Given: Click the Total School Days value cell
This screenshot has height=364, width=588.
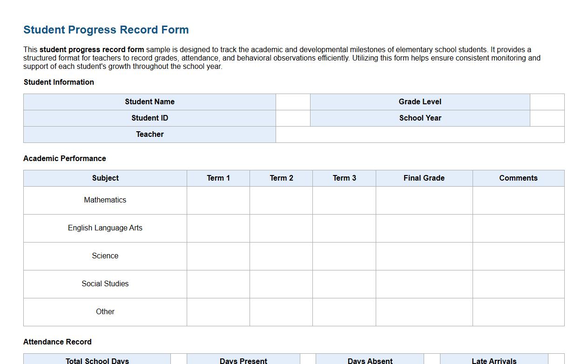Looking at the screenshot, I should pyautogui.click(x=178, y=361).
